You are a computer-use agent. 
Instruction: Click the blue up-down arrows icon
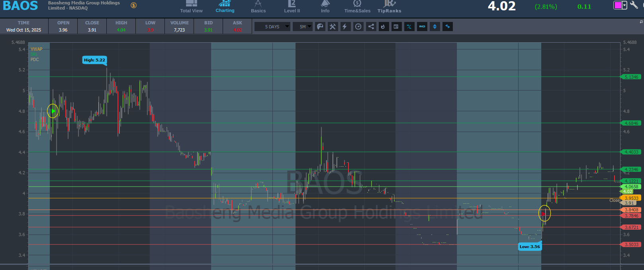tap(435, 27)
